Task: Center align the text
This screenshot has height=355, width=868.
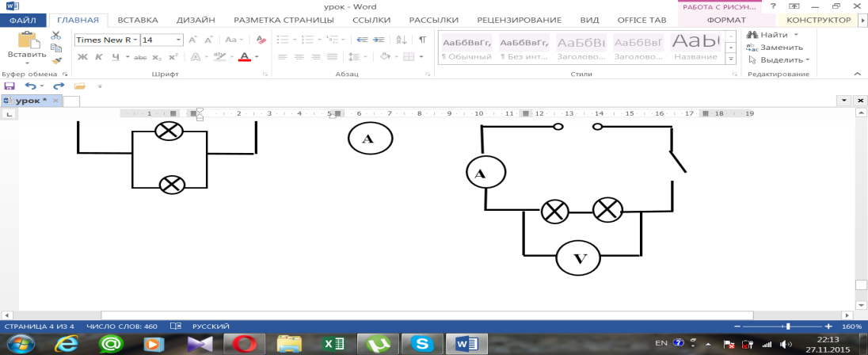Action: click(299, 57)
